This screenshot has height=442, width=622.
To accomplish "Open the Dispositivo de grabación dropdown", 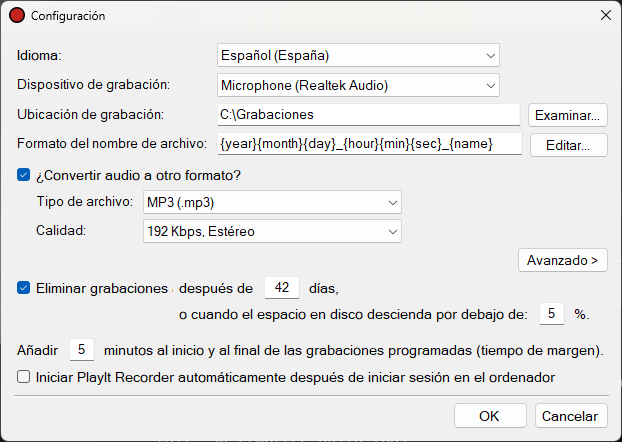I will (x=358, y=85).
